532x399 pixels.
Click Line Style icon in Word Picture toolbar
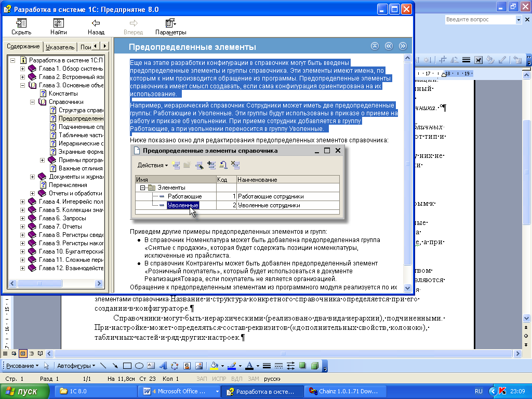coord(466,60)
